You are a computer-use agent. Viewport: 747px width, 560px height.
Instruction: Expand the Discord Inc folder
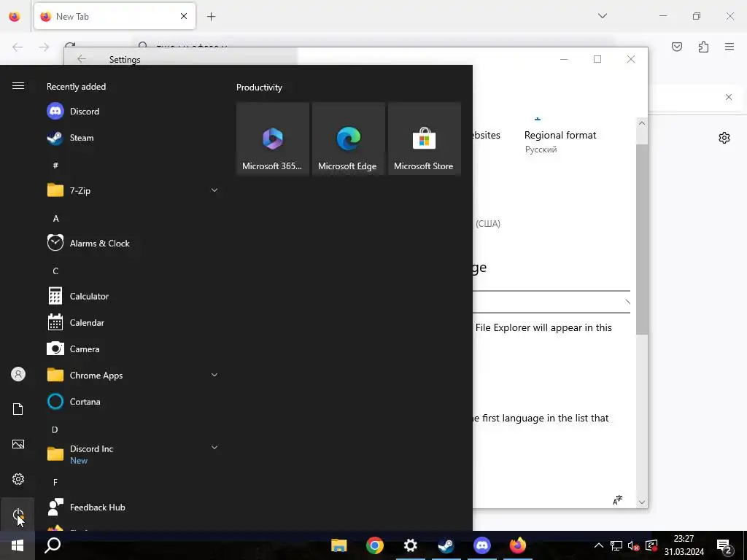click(214, 448)
